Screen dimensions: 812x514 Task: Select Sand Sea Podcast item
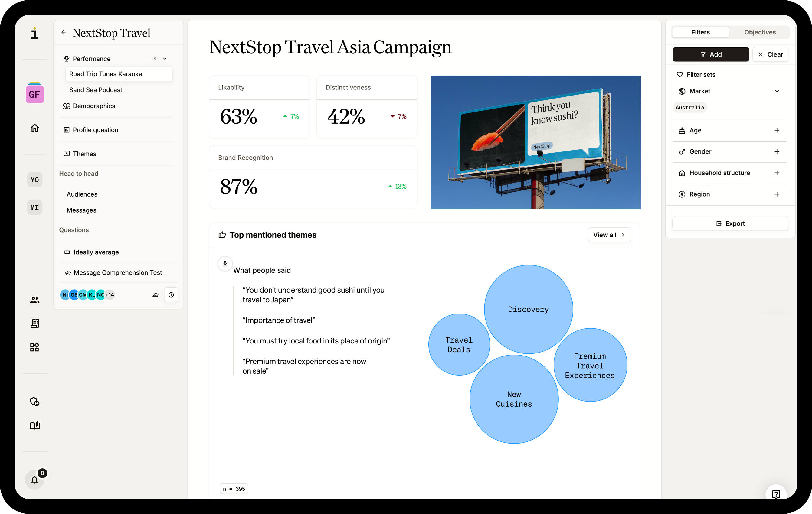96,90
